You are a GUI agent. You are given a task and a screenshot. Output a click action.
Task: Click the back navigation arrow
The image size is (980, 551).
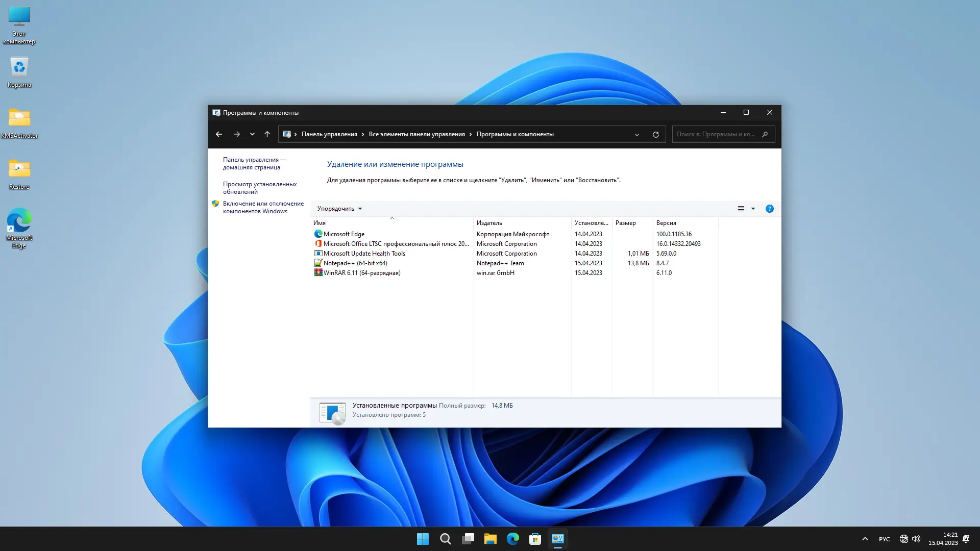pos(219,134)
